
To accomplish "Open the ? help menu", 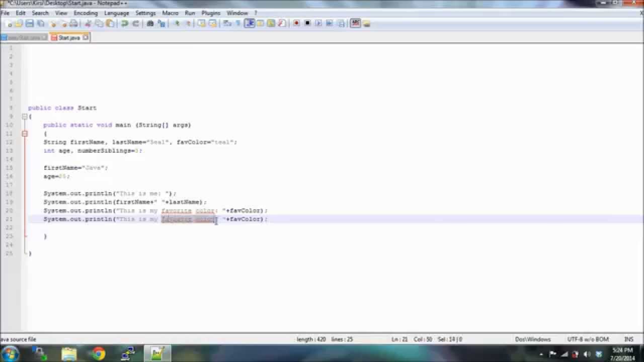I will click(x=256, y=13).
